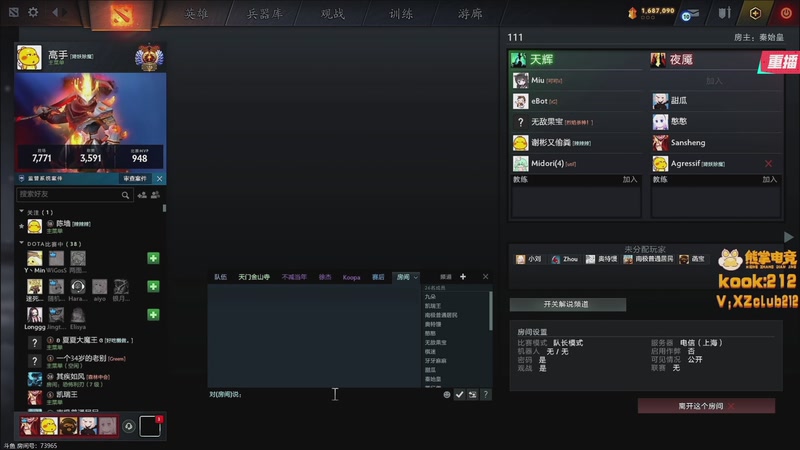This screenshot has width=800, height=450.
Task: Open the 房间 chat tab dropdown arrow
Action: [x=416, y=277]
